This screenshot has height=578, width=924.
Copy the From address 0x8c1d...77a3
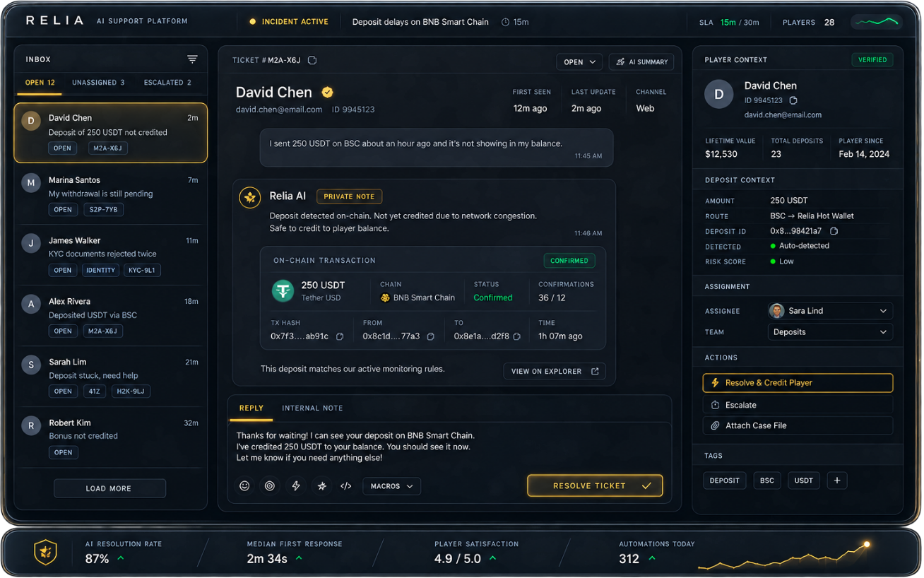430,337
